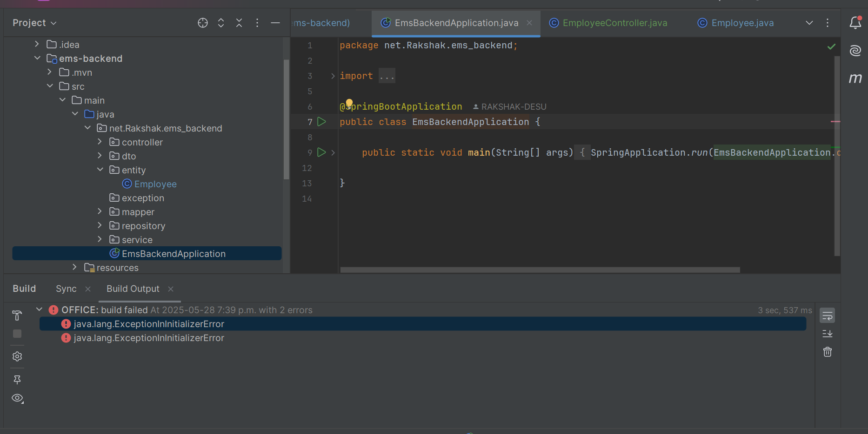Click the Select Opened File crosshair icon
The image size is (868, 434).
(202, 23)
